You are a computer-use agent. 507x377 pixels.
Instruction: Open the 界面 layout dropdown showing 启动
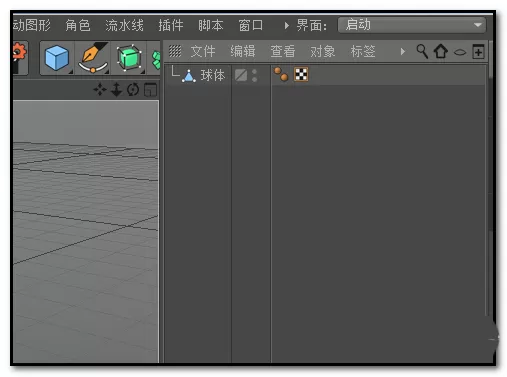pyautogui.click(x=412, y=25)
